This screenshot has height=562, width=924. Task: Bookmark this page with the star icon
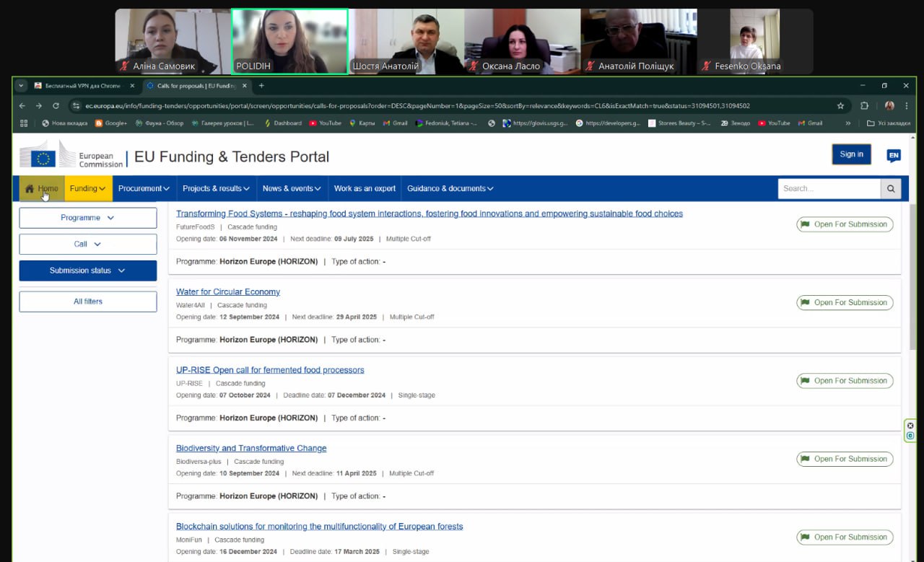point(840,105)
